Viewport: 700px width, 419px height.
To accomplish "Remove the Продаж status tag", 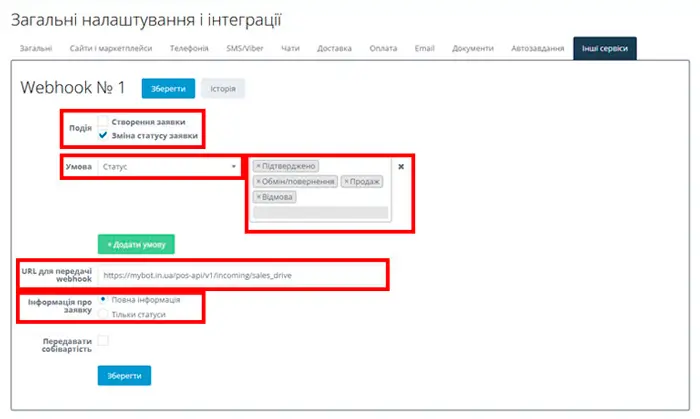I will 346,182.
